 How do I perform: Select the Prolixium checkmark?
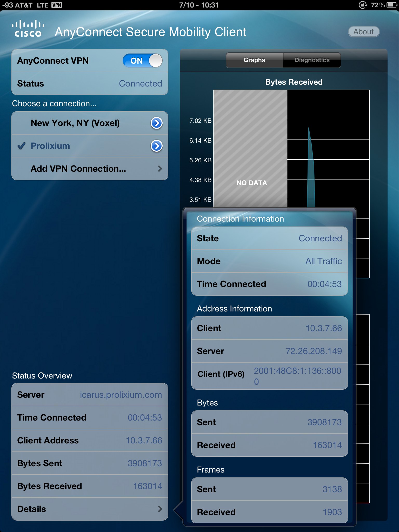(21, 146)
